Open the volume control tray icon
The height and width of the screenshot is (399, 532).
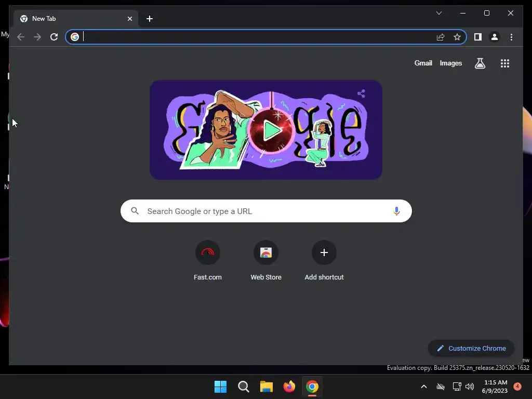470,387
